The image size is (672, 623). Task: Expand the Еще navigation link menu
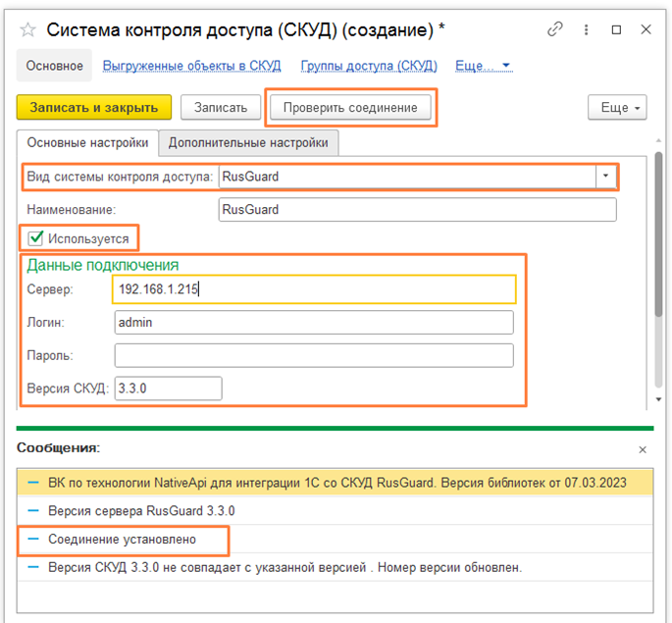coord(485,66)
